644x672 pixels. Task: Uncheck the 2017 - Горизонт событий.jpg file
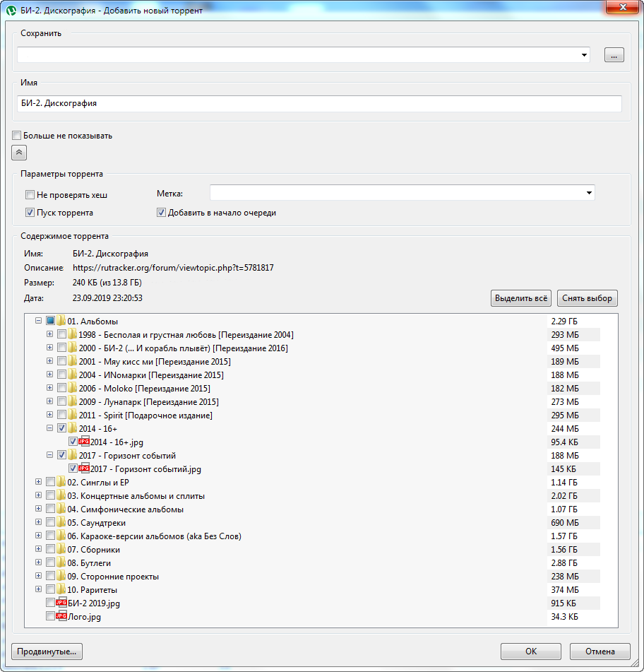tap(73, 468)
